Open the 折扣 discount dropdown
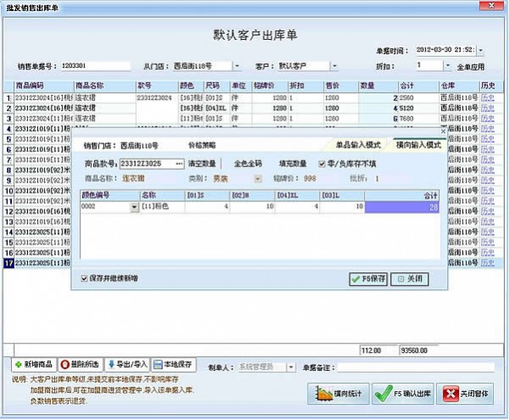This screenshot has width=509, height=420. 448,65
